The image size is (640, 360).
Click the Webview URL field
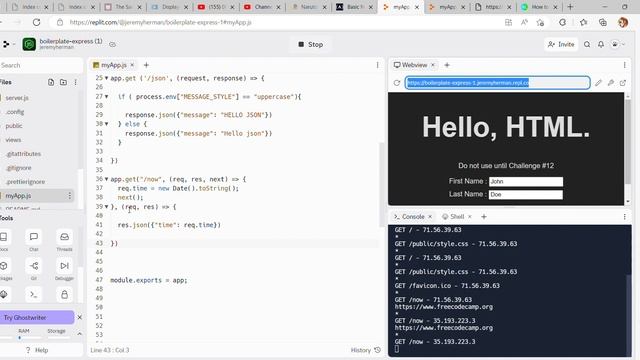pyautogui.click(x=498, y=83)
